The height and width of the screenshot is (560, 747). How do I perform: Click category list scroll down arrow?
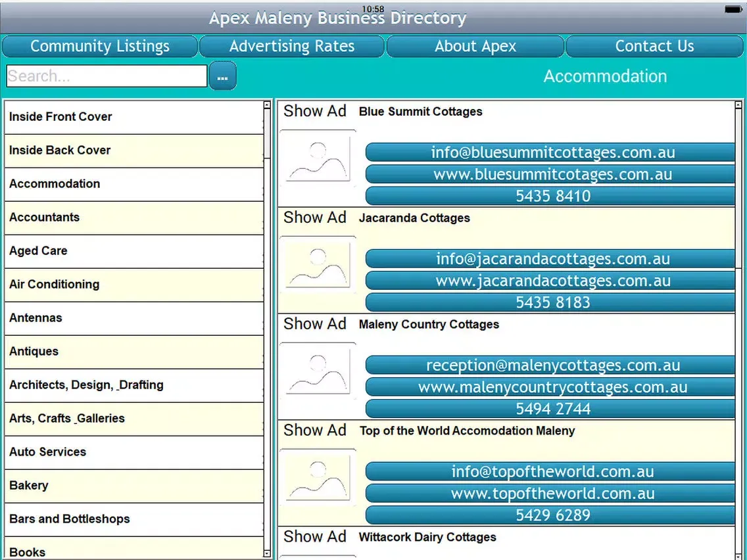[x=267, y=553]
